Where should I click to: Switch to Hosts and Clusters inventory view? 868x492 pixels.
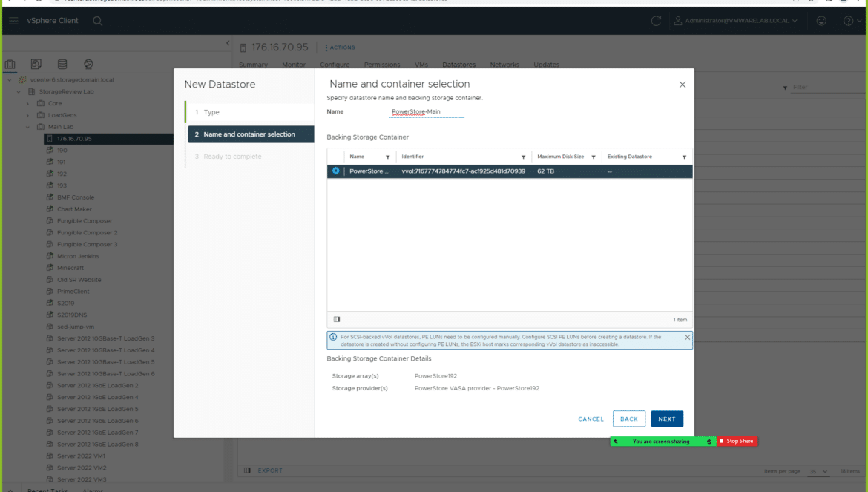[x=10, y=65]
